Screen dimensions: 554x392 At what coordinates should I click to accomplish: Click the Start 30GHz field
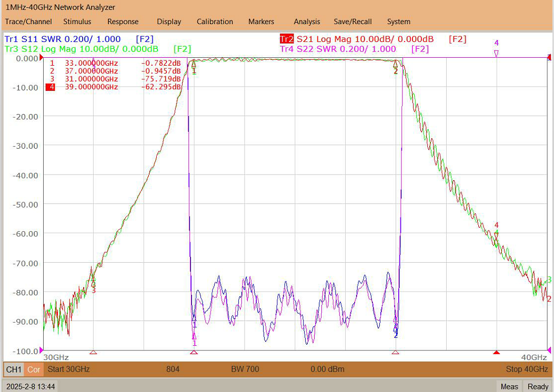point(68,369)
